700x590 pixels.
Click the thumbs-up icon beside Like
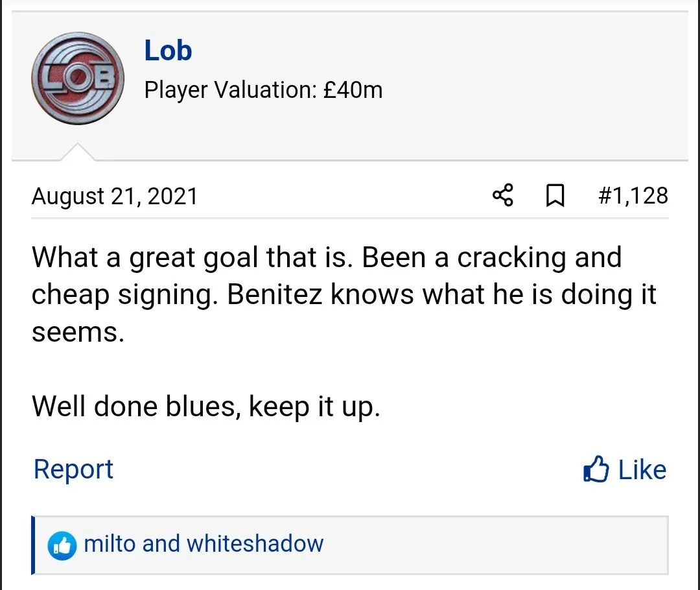point(596,469)
